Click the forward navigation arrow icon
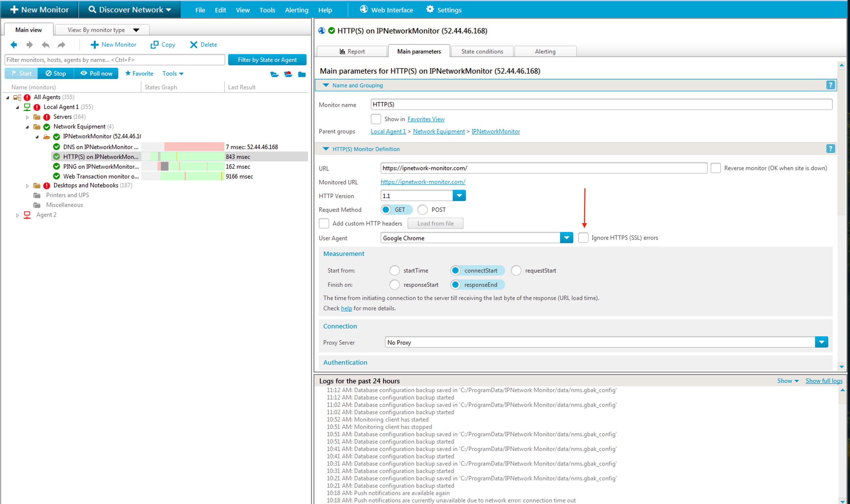 point(30,44)
